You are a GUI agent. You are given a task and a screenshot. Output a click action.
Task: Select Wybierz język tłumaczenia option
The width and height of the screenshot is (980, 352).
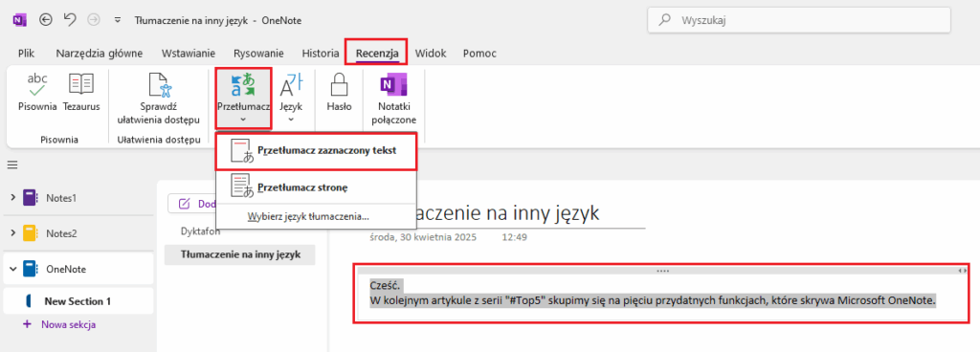308,216
